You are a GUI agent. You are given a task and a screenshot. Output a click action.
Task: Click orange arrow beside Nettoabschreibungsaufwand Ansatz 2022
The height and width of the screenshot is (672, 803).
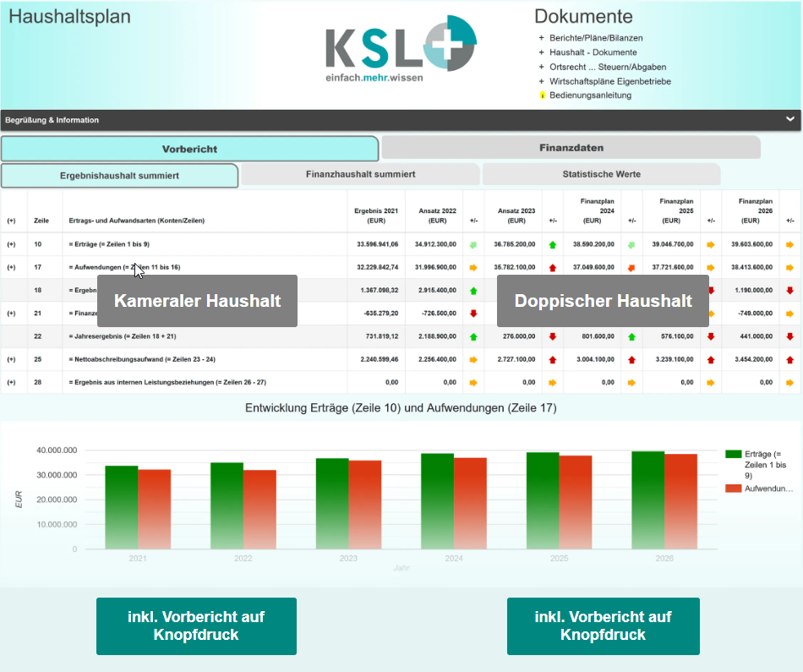tap(473, 359)
